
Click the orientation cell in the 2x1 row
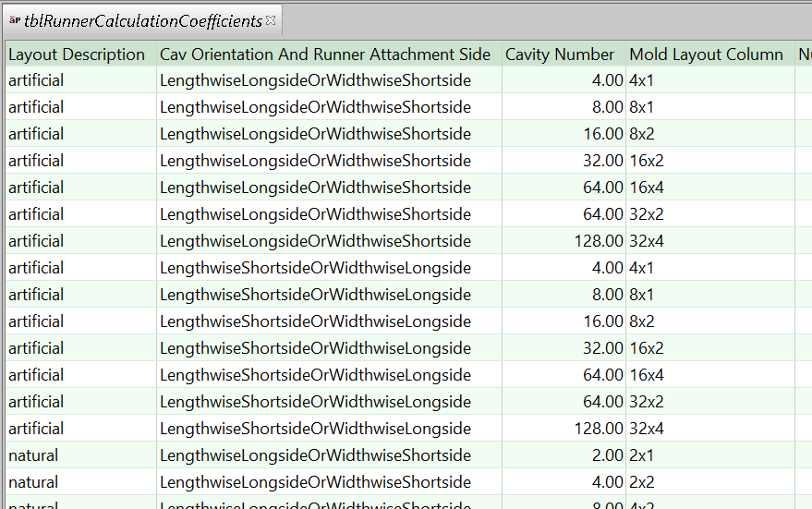315,455
